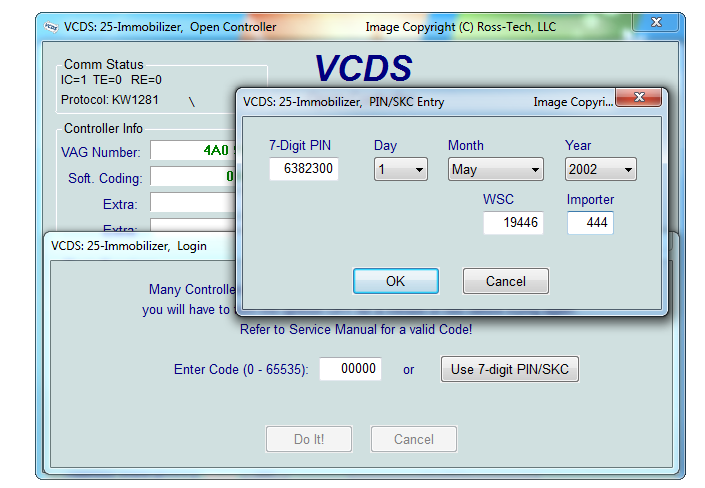Click the 7-Digit PIN input field
The height and width of the screenshot is (488, 705).
[304, 169]
